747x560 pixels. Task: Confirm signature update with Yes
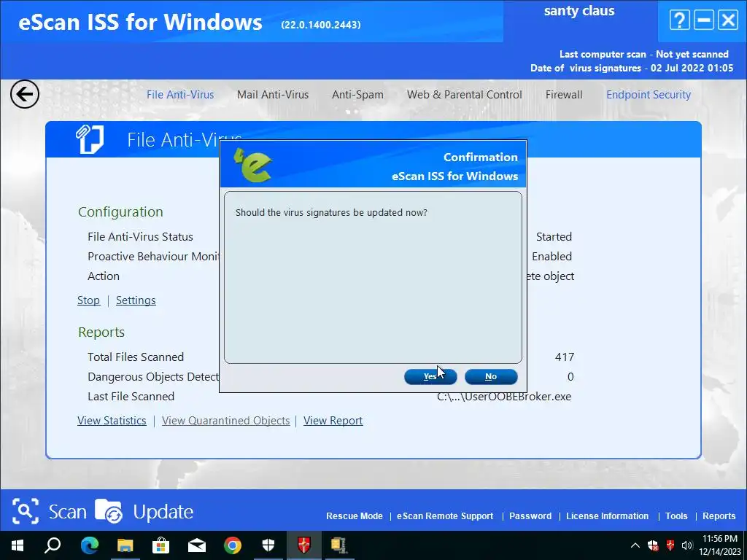point(430,377)
